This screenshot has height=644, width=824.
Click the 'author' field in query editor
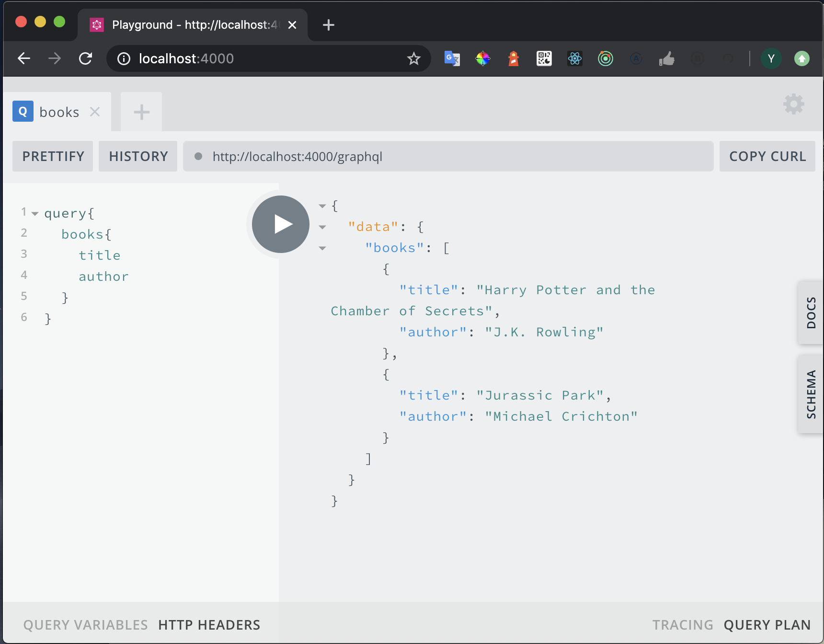pos(103,276)
